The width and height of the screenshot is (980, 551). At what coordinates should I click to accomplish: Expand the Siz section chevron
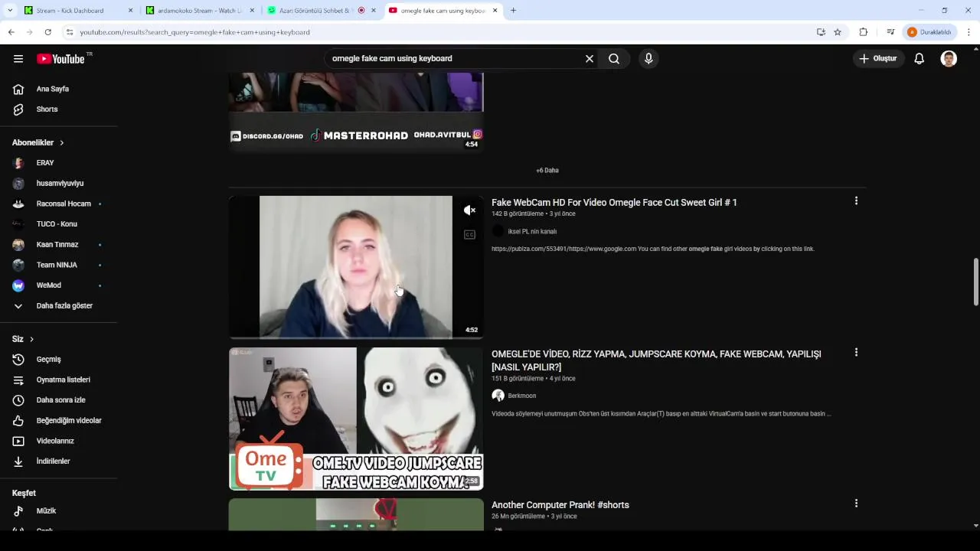click(31, 339)
